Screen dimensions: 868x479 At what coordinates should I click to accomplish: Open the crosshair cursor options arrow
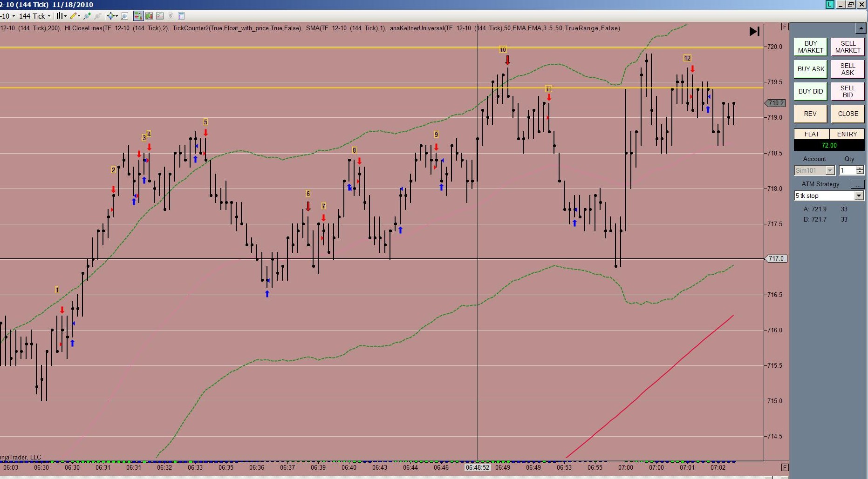tap(116, 16)
